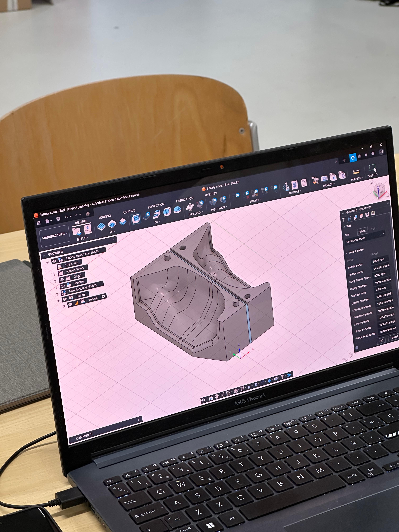This screenshot has width=399, height=532.
Task: Click OK in the Adaptive dialog
Action: tap(381, 341)
